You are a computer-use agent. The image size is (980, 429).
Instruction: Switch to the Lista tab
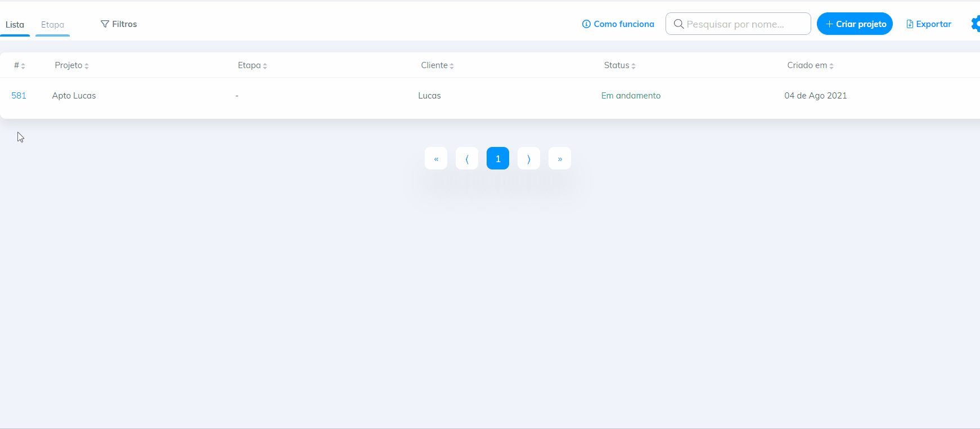click(x=15, y=25)
